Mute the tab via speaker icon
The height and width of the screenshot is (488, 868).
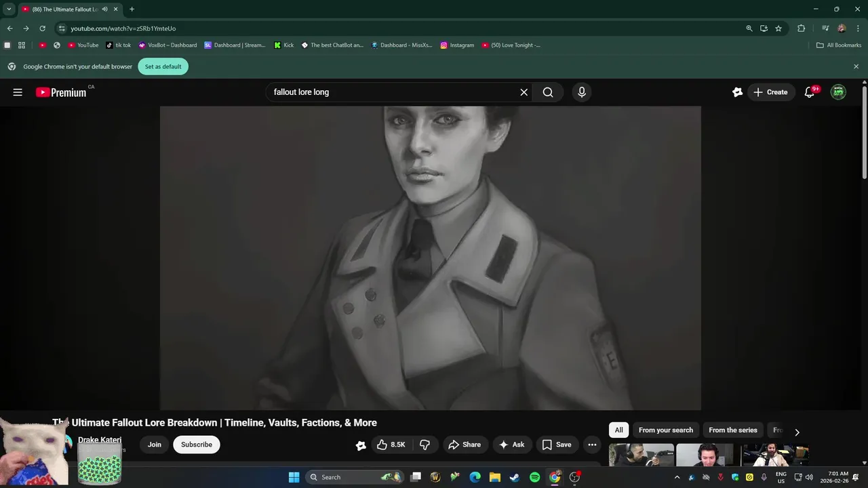pyautogui.click(x=104, y=9)
